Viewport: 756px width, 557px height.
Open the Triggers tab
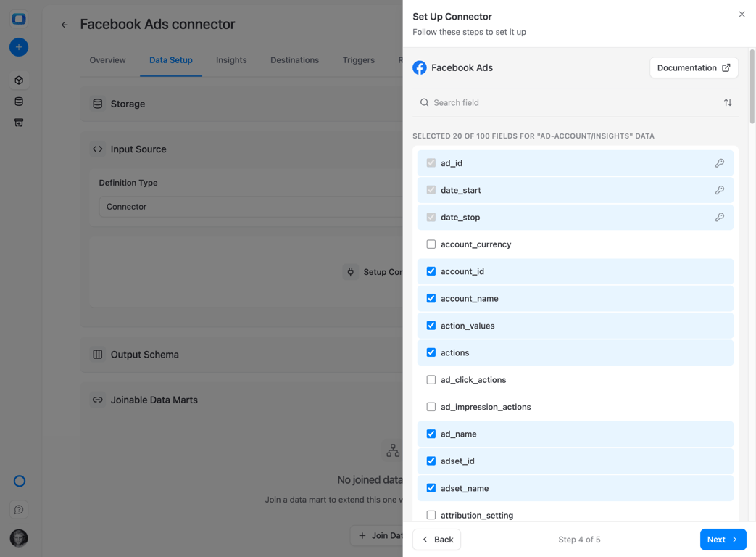pos(359,60)
